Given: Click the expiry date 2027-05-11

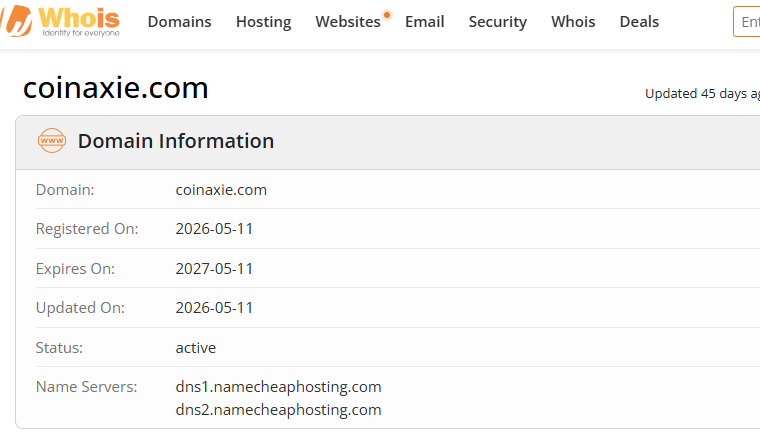Looking at the screenshot, I should click(x=214, y=268).
